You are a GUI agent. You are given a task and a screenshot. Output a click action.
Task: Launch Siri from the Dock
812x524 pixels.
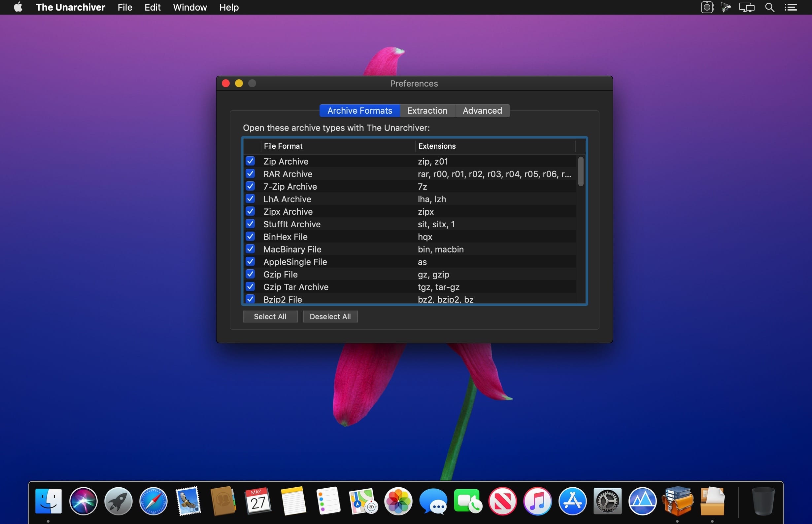(83, 501)
